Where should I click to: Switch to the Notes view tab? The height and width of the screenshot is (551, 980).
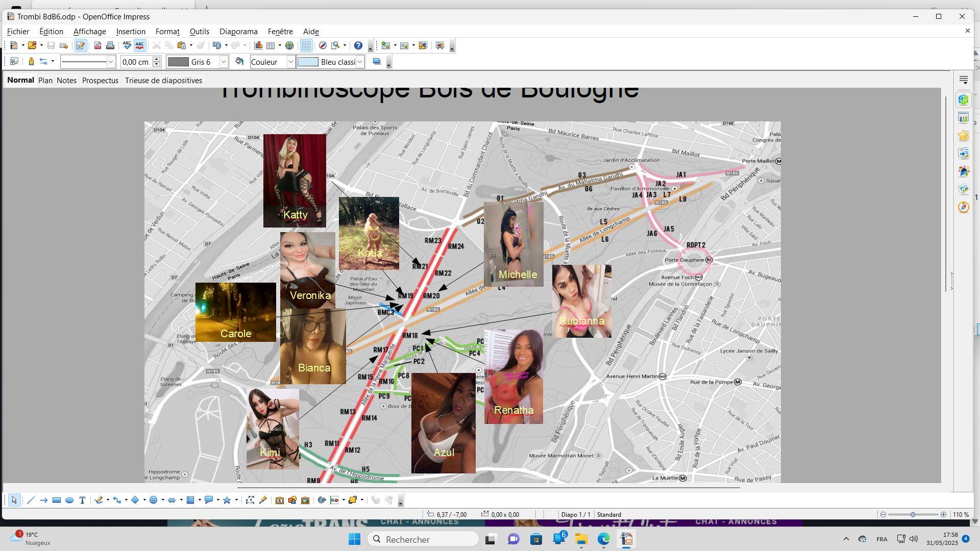(66, 81)
